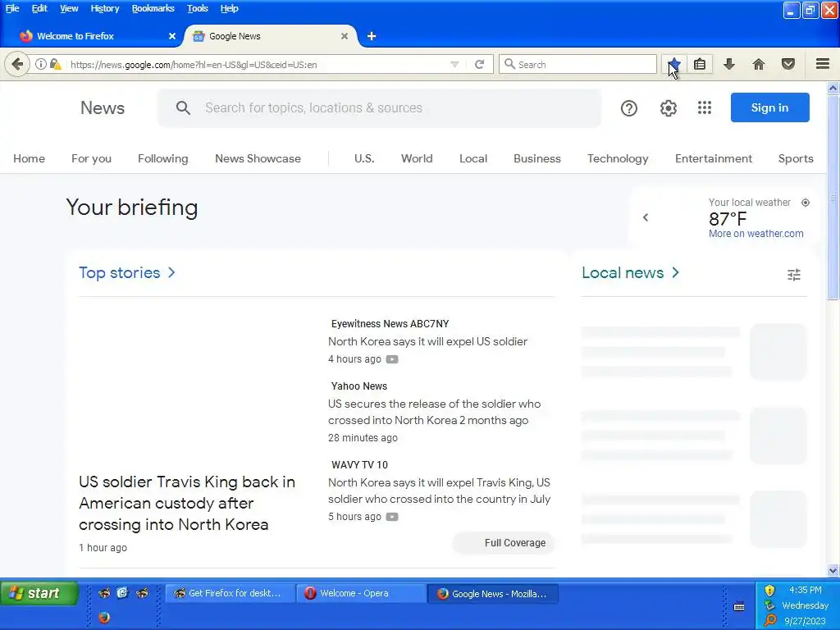Image resolution: width=840 pixels, height=630 pixels.
Task: Open News Showcase section
Action: [258, 158]
